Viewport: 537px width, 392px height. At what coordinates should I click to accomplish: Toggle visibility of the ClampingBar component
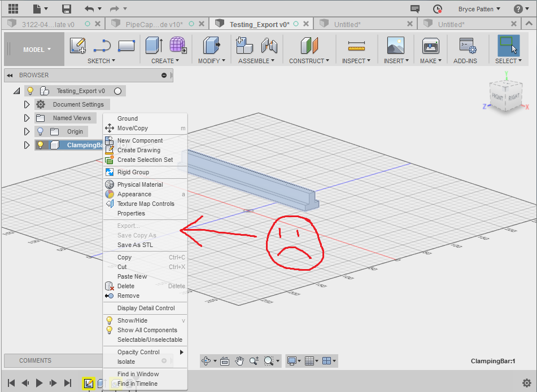point(41,144)
